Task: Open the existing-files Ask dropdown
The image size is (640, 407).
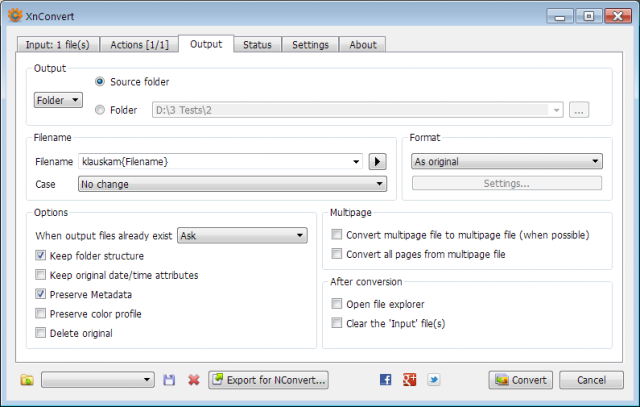Action: coord(242,236)
